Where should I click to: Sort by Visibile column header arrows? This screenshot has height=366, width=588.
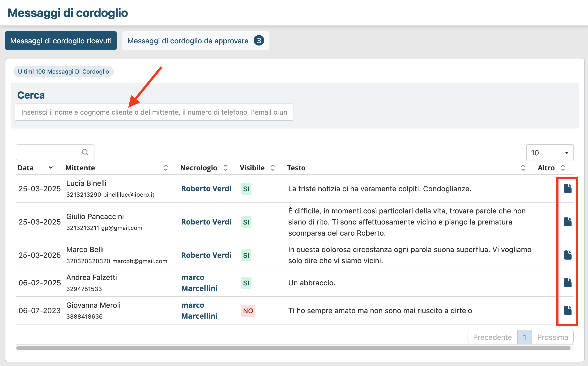tap(273, 168)
